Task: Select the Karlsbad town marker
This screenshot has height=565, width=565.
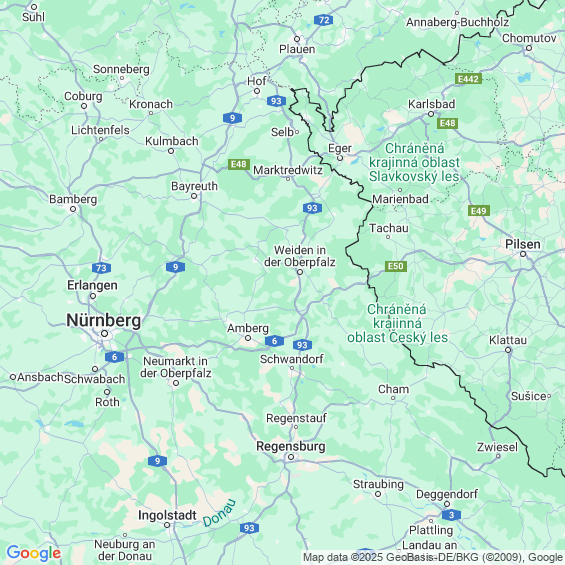Action: coord(431,114)
